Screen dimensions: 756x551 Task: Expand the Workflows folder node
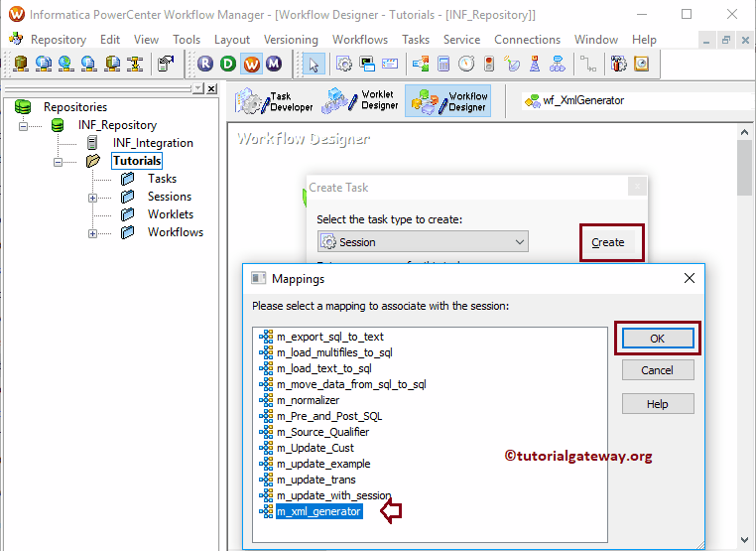tap(92, 233)
